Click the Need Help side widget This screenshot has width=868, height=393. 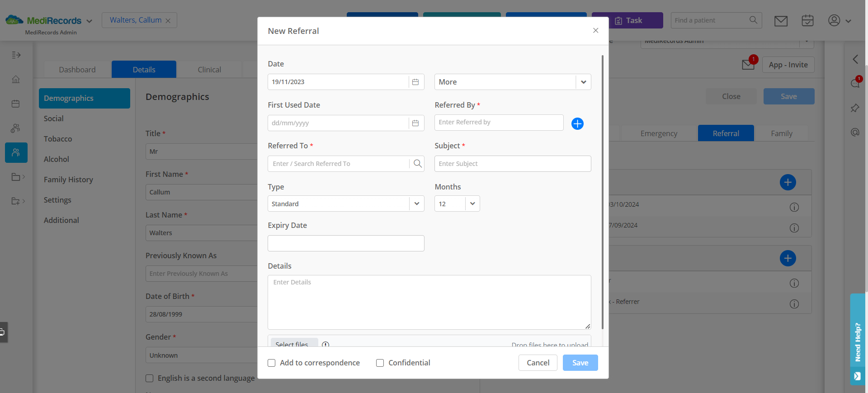click(858, 339)
